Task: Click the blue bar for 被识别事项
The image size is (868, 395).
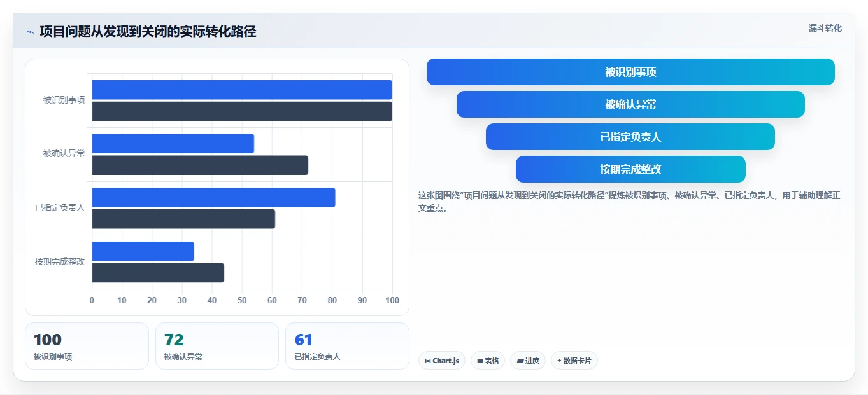Action: point(242,90)
